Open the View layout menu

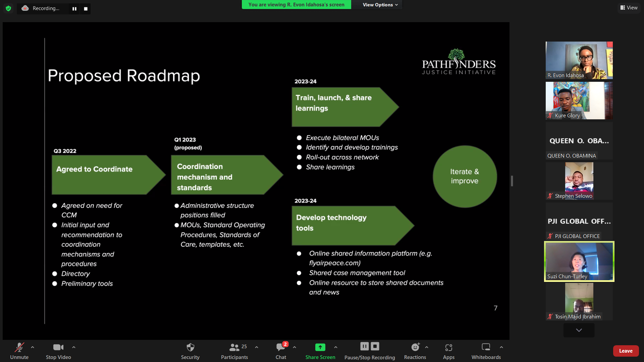(629, 8)
